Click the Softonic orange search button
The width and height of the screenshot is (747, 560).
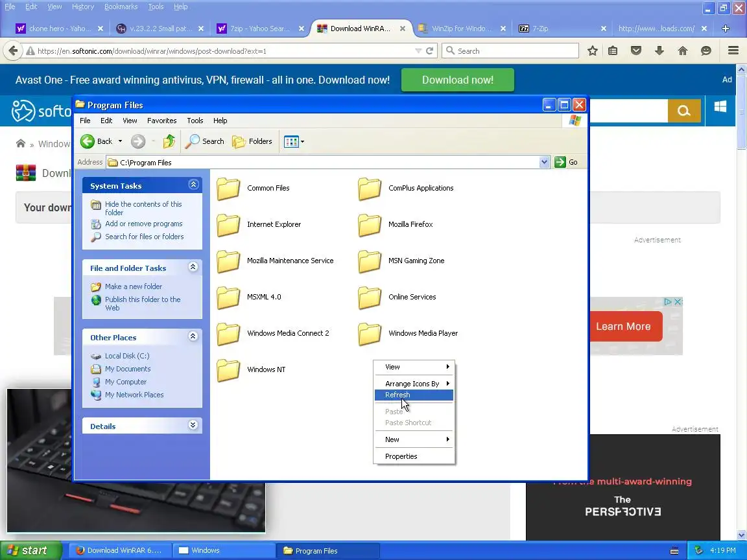tap(683, 111)
